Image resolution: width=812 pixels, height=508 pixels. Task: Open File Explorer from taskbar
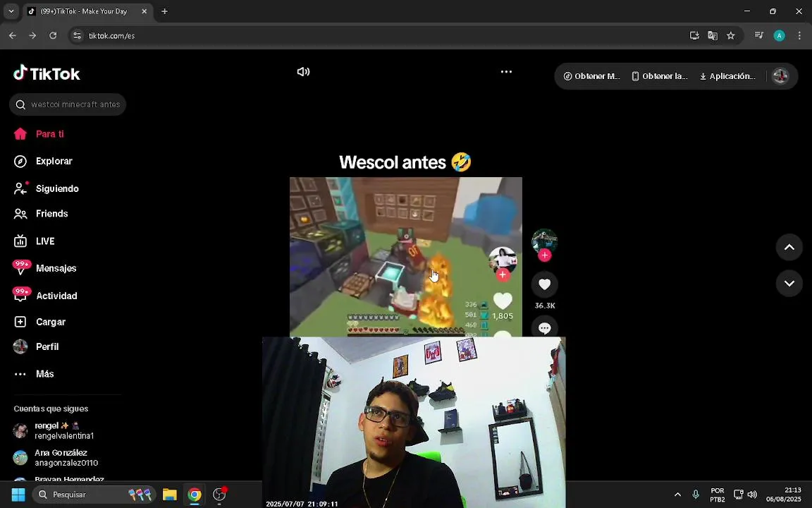coord(169,495)
